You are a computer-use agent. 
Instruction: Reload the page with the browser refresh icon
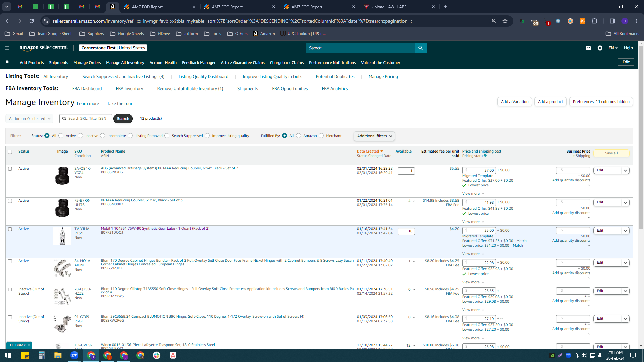(x=32, y=21)
